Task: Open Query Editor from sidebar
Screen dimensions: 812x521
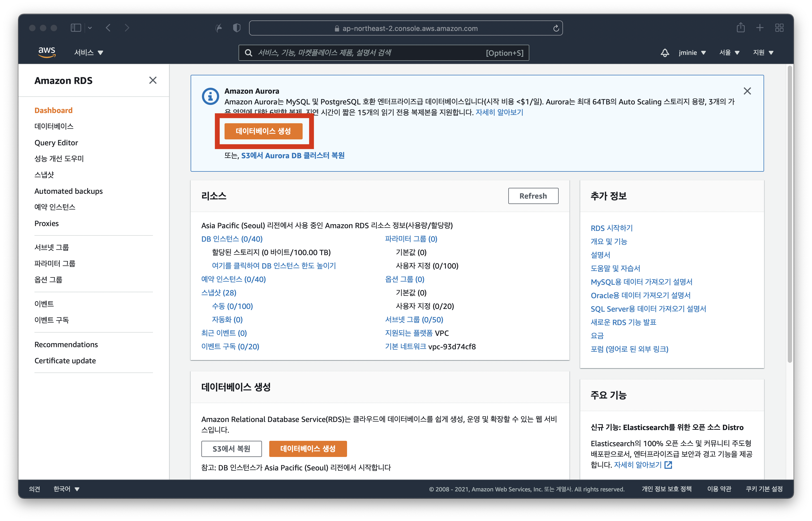Action: click(56, 143)
